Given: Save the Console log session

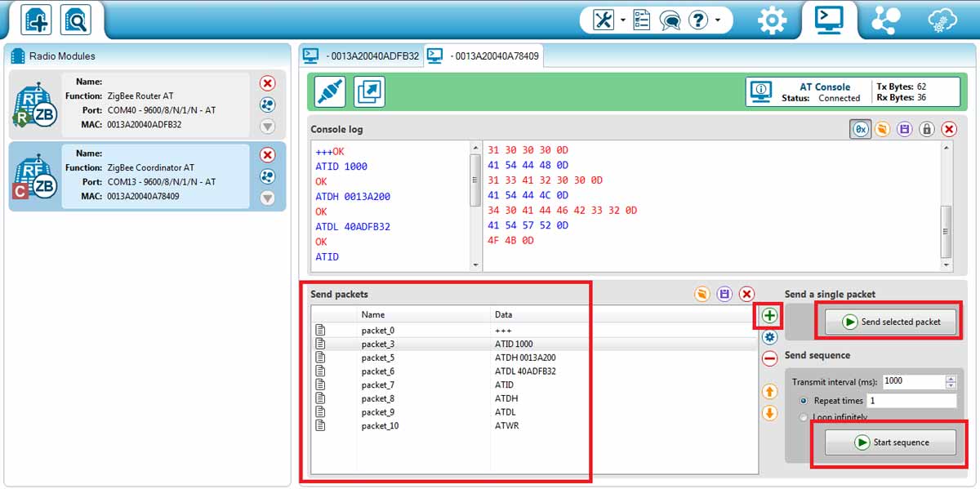Looking at the screenshot, I should pyautogui.click(x=904, y=129).
